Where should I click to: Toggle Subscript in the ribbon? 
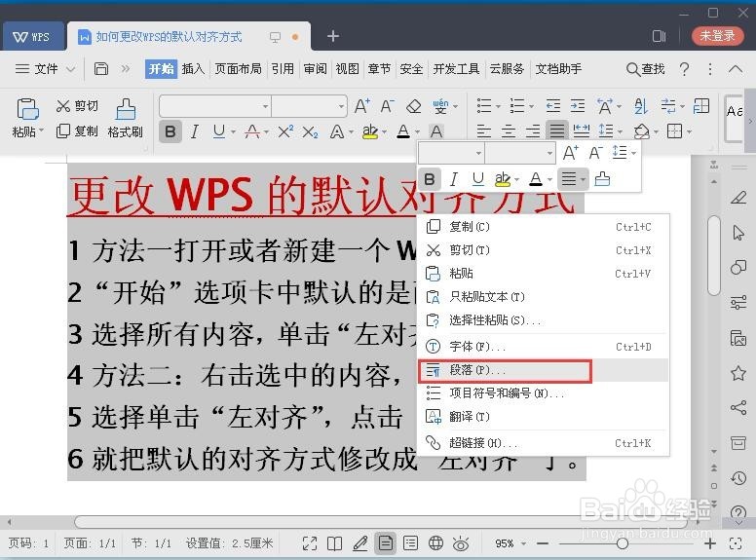(310, 131)
